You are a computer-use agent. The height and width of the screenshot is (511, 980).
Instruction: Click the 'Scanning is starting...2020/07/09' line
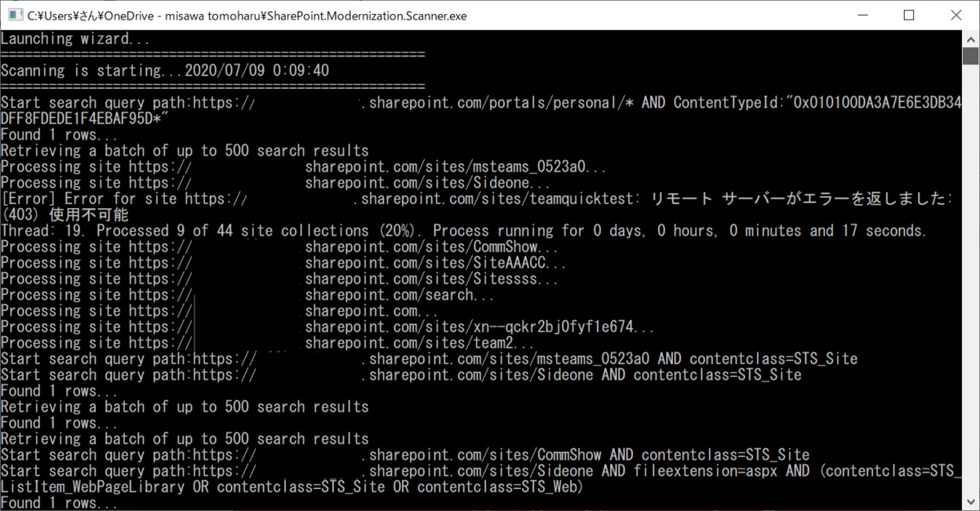click(165, 71)
